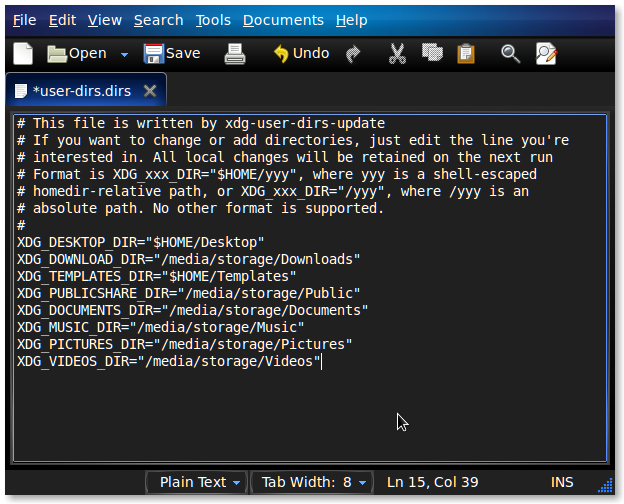Open Find with the magnifier icon
This screenshot has height=504, width=624.
510,54
